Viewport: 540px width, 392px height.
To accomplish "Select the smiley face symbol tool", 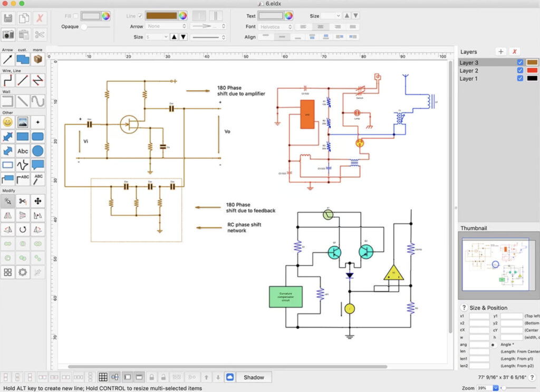I will point(7,122).
